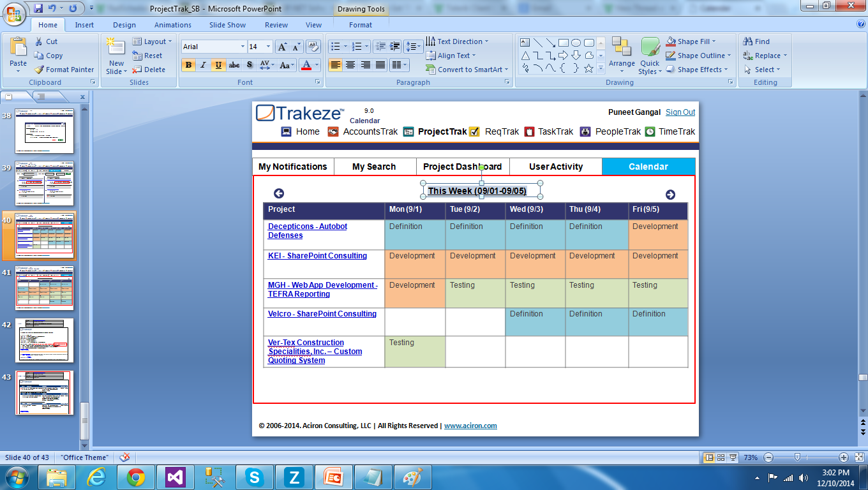The image size is (868, 490).
Task: Insert a text box shape
Action: tap(525, 43)
